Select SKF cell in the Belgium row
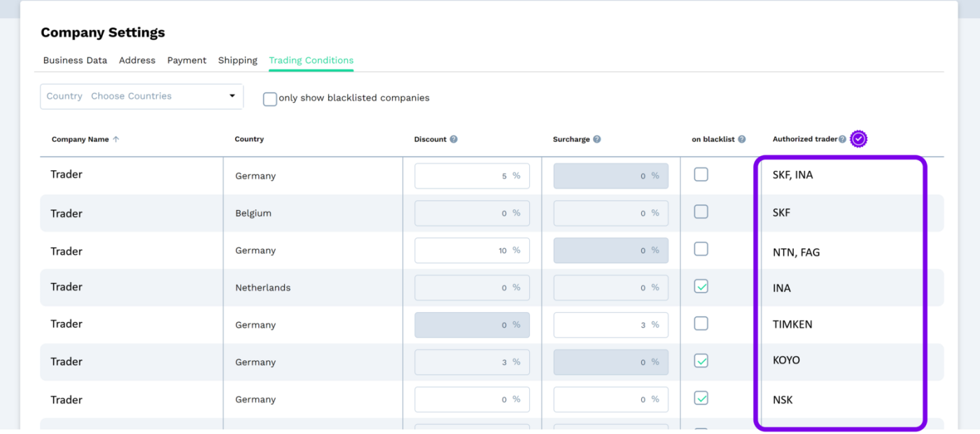The width and height of the screenshot is (980, 434). (x=781, y=213)
